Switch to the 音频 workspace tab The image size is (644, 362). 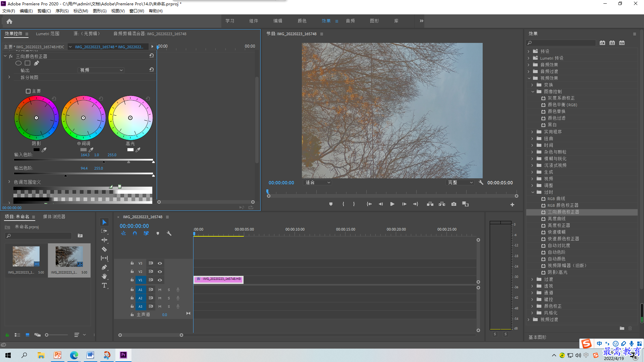point(350,21)
